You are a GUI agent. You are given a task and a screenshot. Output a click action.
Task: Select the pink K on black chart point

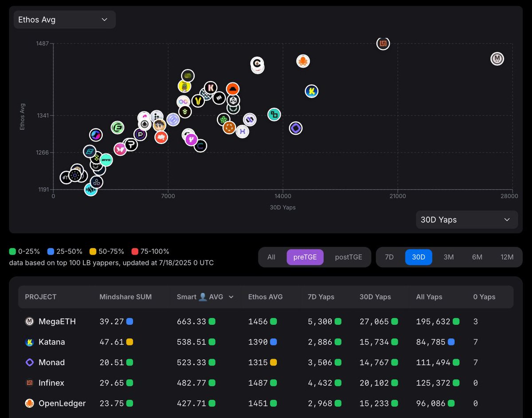pyautogui.click(x=211, y=88)
